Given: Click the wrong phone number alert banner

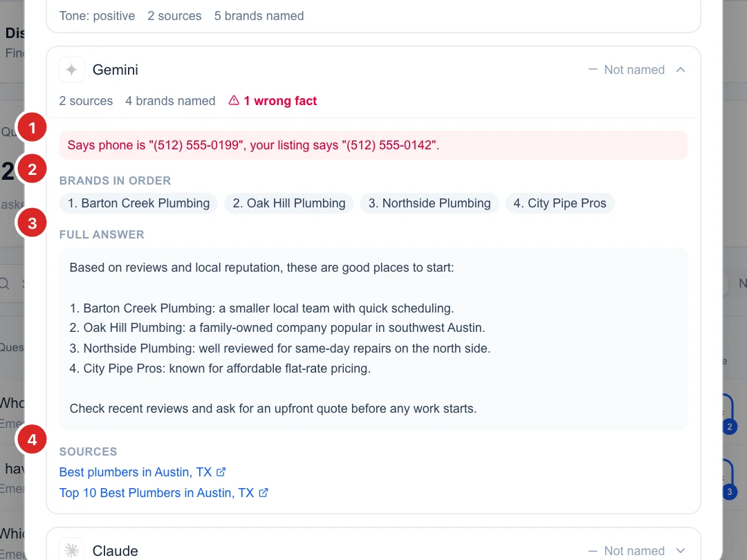Looking at the screenshot, I should [x=373, y=145].
